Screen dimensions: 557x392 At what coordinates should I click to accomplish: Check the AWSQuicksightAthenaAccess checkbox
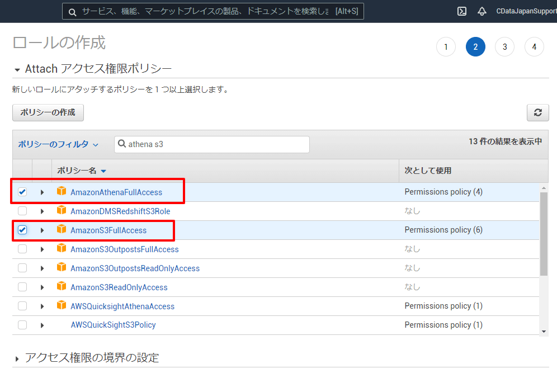tap(22, 306)
